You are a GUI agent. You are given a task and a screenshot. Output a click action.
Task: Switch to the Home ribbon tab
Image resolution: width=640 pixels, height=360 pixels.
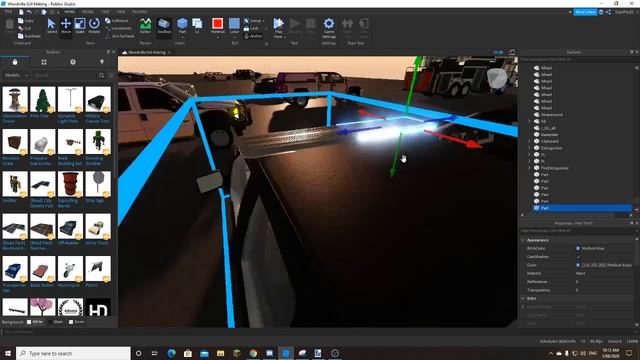pos(70,12)
